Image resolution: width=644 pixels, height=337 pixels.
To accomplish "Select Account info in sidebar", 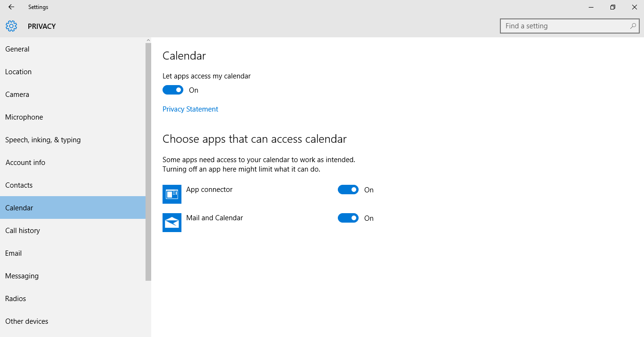I will click(73, 163).
